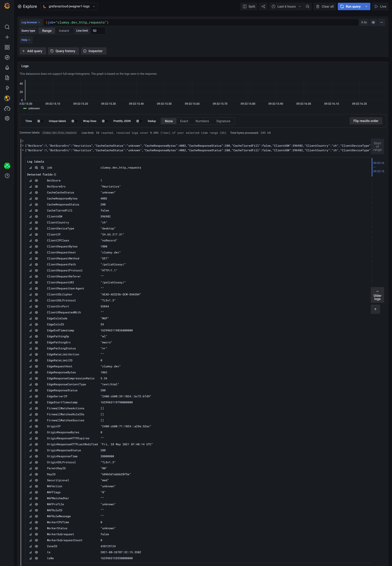Click Flip results order
Viewport: 392px width, 566px height.
366,121
